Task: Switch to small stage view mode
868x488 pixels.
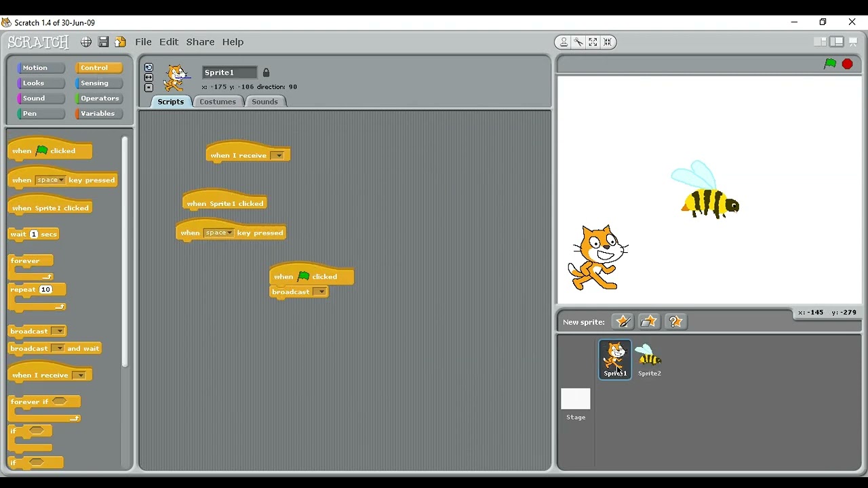Action: click(x=820, y=42)
